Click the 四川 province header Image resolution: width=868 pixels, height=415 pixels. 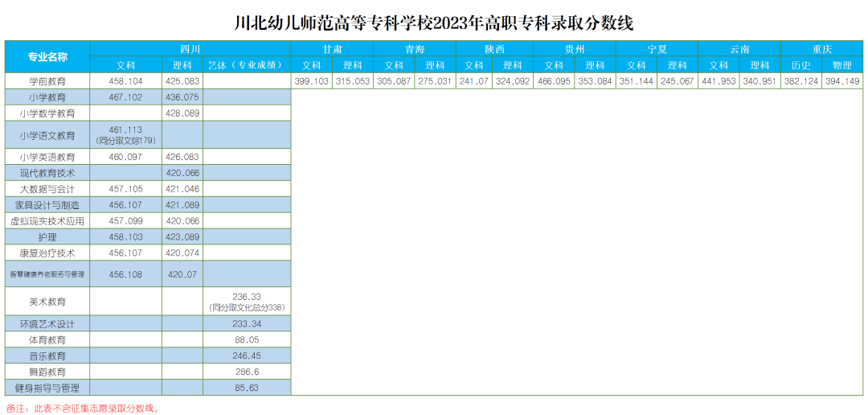[190, 49]
